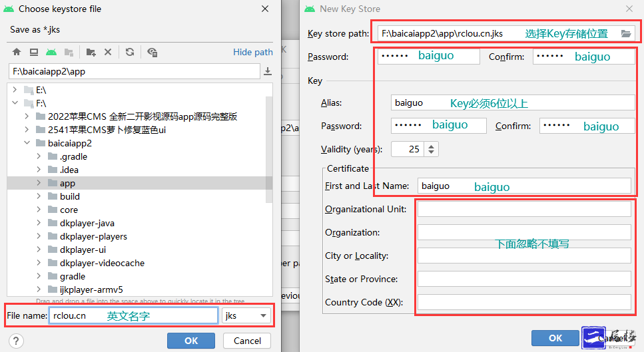Image resolution: width=644 pixels, height=352 pixels.
Task: Open the path history download arrow
Action: (x=268, y=71)
